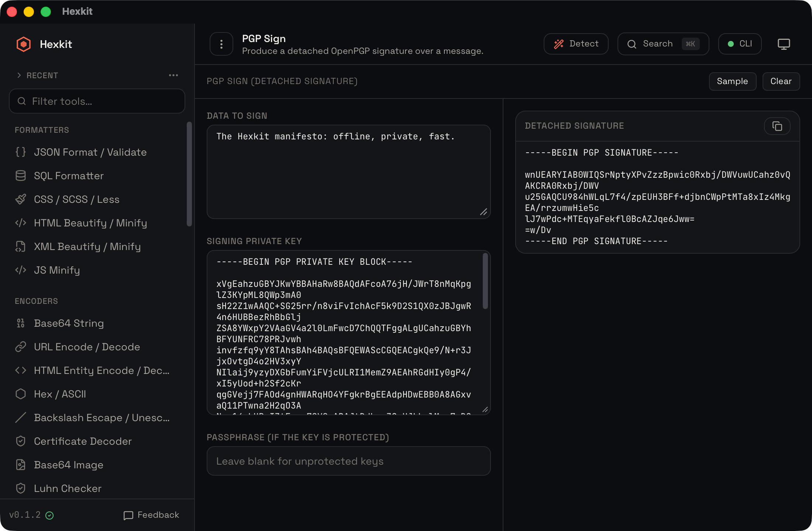812x531 pixels.
Task: Click the Data to Sign resize handle
Action: point(484,212)
